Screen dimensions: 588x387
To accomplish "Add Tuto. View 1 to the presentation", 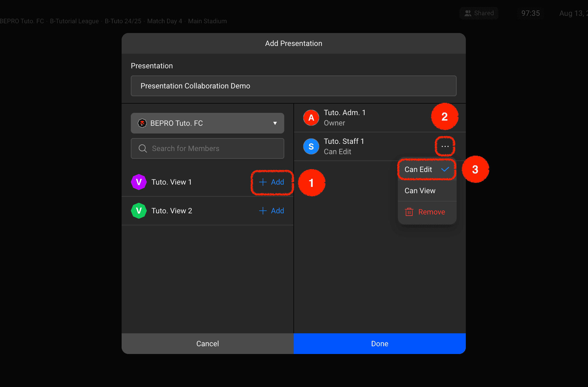I will click(271, 182).
